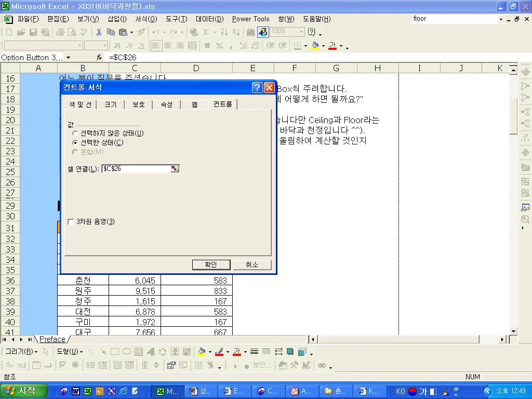Expand the Paste options dropdown arrow
The image size is (532, 399).
tap(131, 33)
